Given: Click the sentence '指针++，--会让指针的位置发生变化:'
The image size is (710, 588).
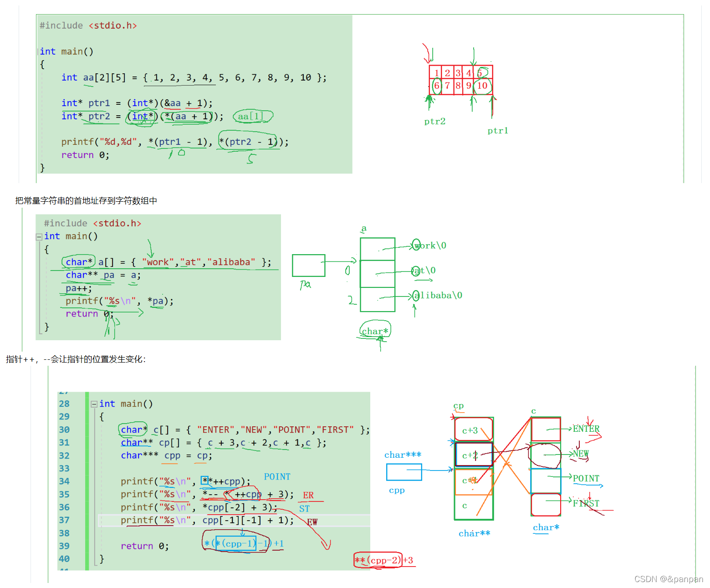Looking at the screenshot, I should (76, 359).
